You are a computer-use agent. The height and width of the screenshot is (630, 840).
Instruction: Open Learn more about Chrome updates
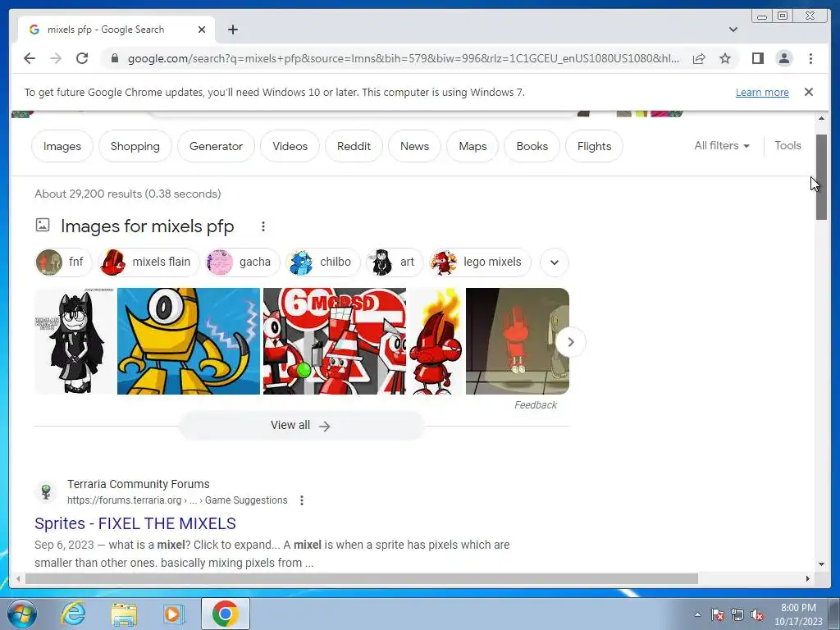point(762,92)
